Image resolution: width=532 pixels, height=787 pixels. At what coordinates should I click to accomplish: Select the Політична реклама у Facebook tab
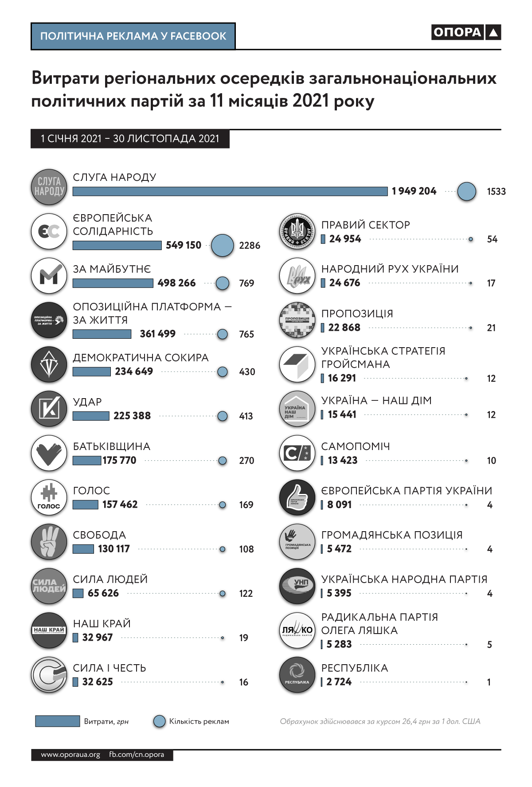(x=133, y=36)
